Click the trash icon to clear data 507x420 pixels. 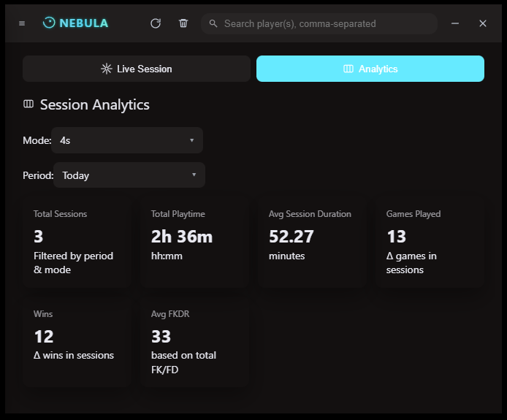coord(183,23)
